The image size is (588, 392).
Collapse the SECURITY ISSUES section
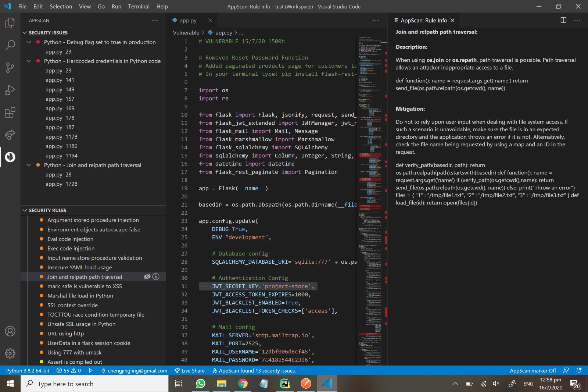pos(25,33)
